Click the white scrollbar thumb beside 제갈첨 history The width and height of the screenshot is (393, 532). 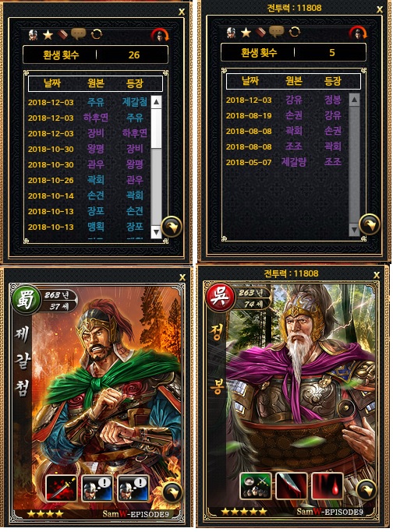click(156, 129)
